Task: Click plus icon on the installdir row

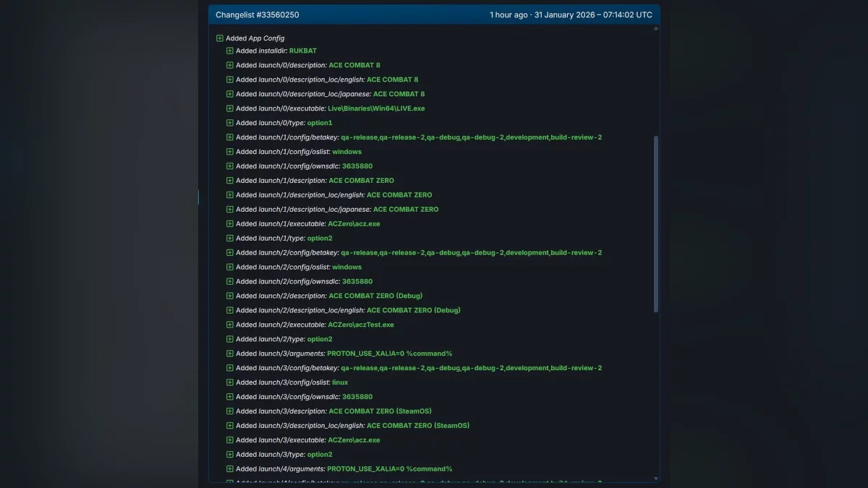Action: coord(230,51)
